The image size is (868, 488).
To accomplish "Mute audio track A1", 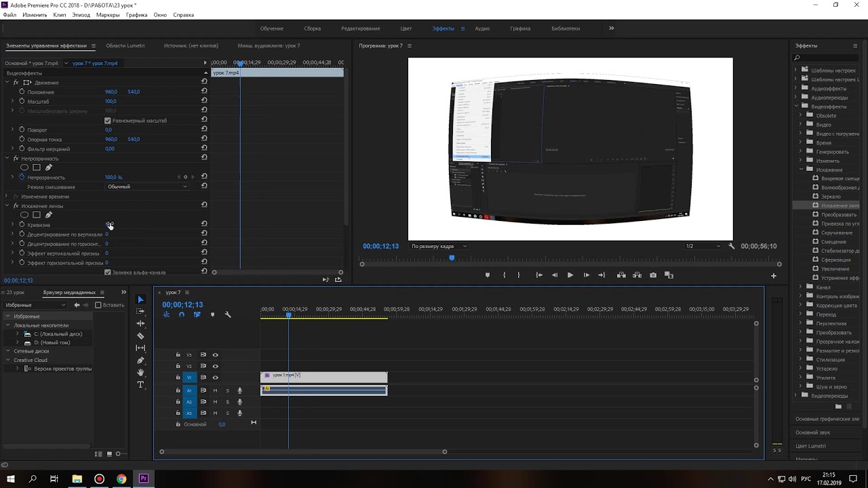I will tap(215, 390).
